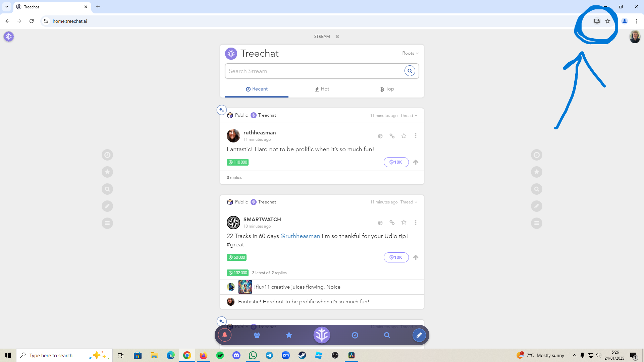Open the '2 replies' summary text

tap(269, 273)
